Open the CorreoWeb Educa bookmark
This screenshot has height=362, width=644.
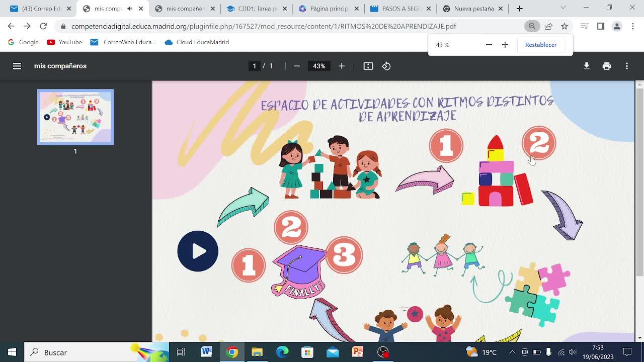(x=123, y=42)
